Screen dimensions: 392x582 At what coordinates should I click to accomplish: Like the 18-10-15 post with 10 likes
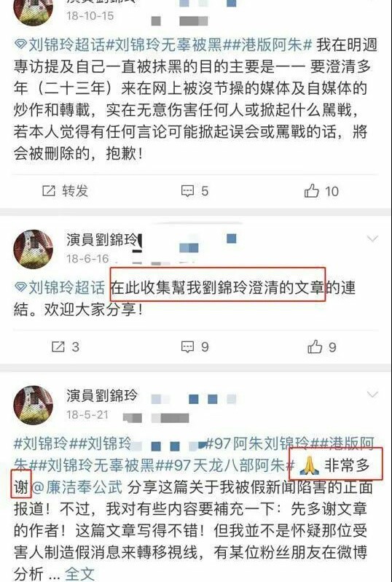312,191
